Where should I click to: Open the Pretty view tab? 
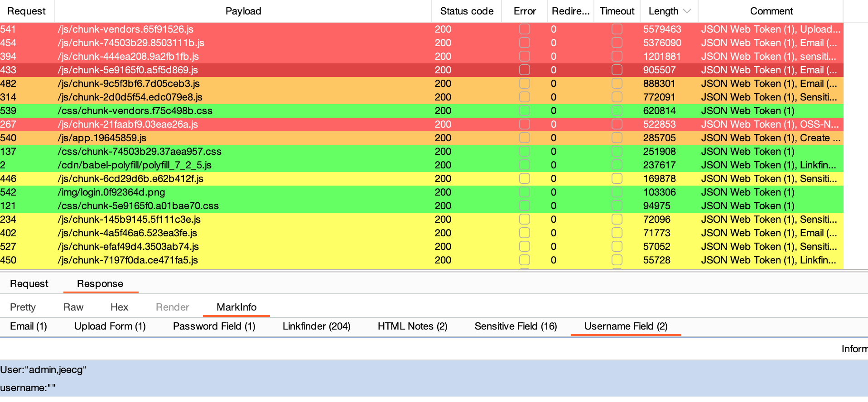click(x=23, y=307)
